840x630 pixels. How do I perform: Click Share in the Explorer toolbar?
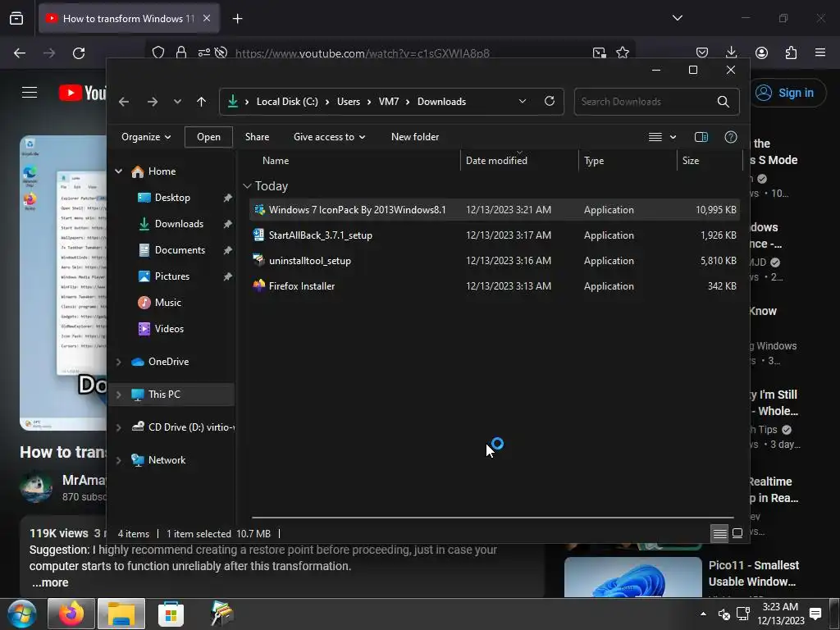point(257,137)
